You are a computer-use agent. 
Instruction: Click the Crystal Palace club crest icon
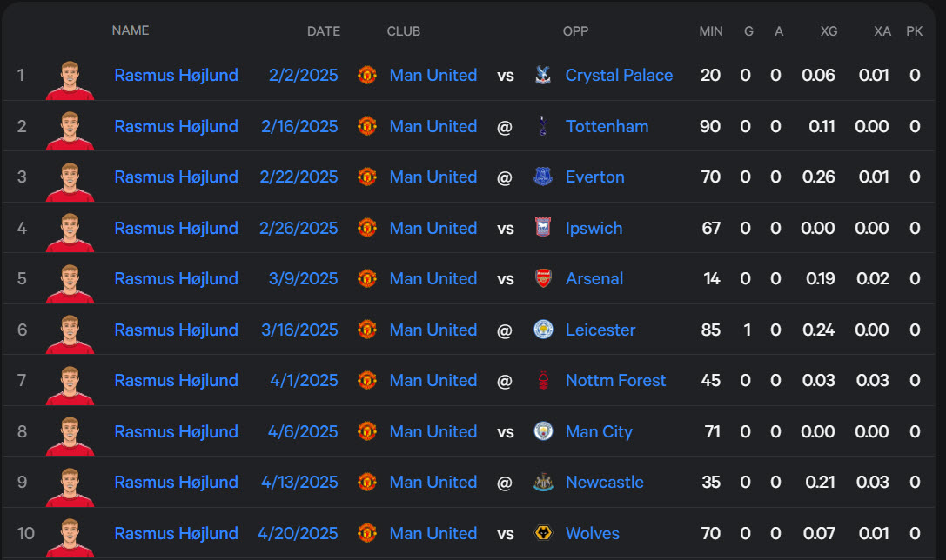coord(543,75)
